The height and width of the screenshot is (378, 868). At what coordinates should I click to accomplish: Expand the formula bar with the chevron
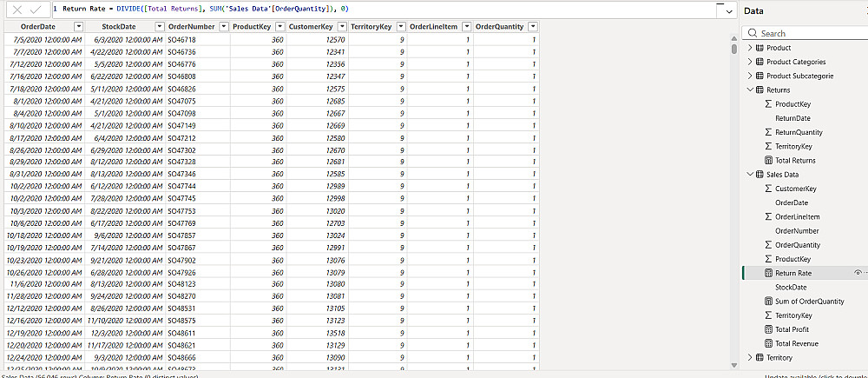point(729,11)
